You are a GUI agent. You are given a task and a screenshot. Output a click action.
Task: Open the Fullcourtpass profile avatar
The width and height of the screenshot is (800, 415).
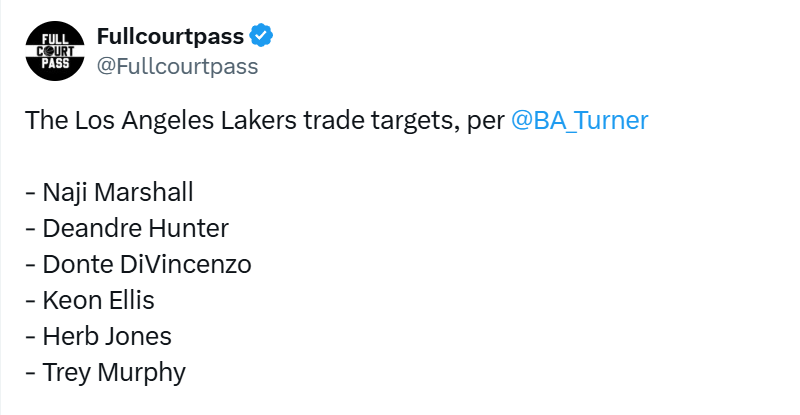pos(54,53)
